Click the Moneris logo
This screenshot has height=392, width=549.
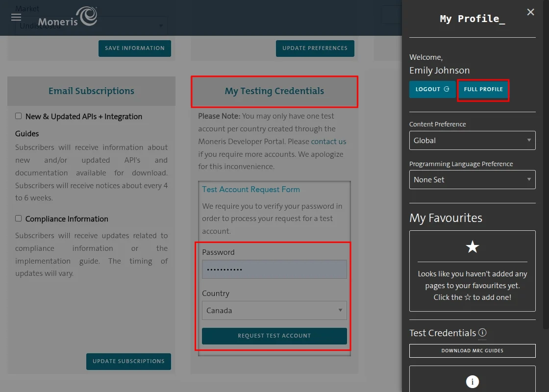tap(68, 17)
